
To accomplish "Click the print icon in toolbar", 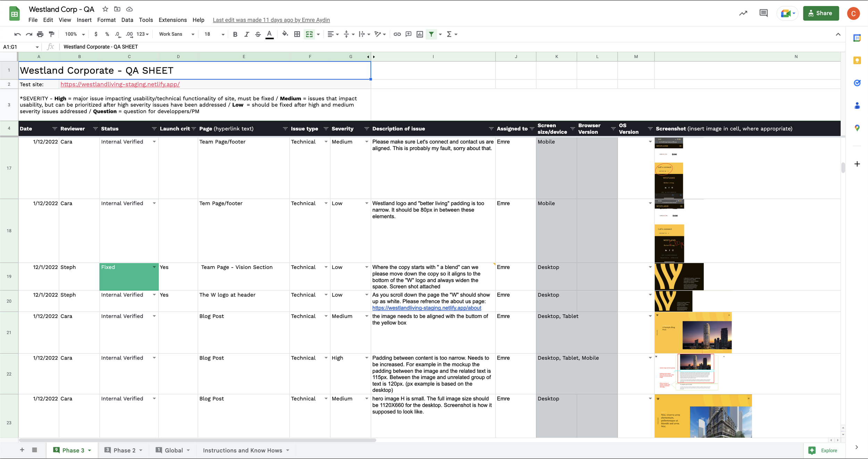I will pyautogui.click(x=40, y=34).
